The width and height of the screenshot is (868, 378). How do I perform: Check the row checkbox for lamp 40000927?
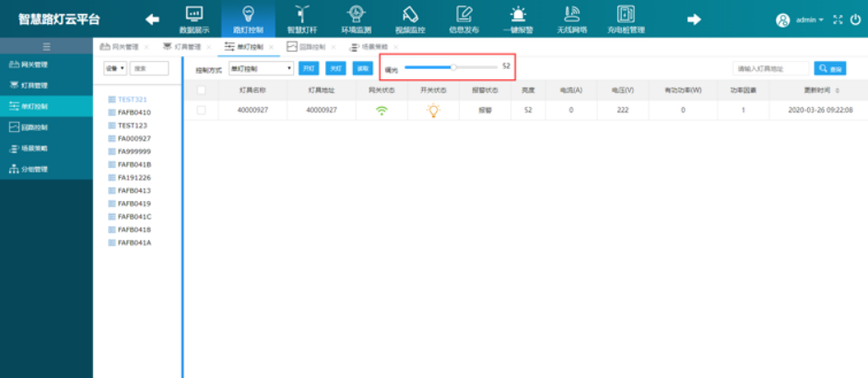click(x=201, y=110)
